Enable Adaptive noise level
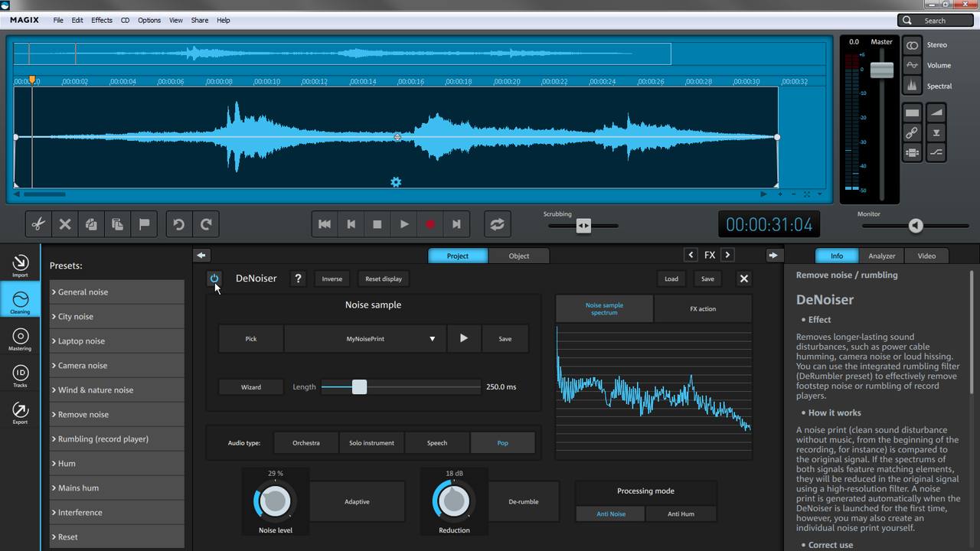This screenshot has width=980, height=551. [x=357, y=502]
